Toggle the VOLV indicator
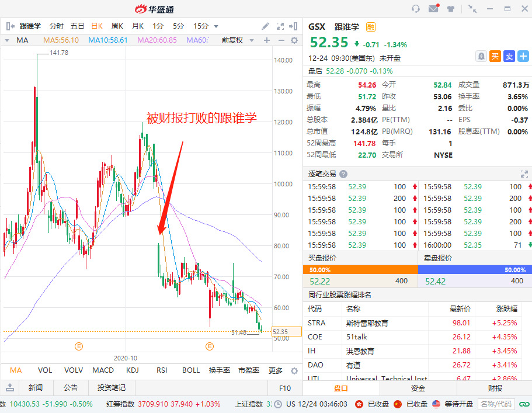The width and height of the screenshot is (532, 413). [74, 370]
